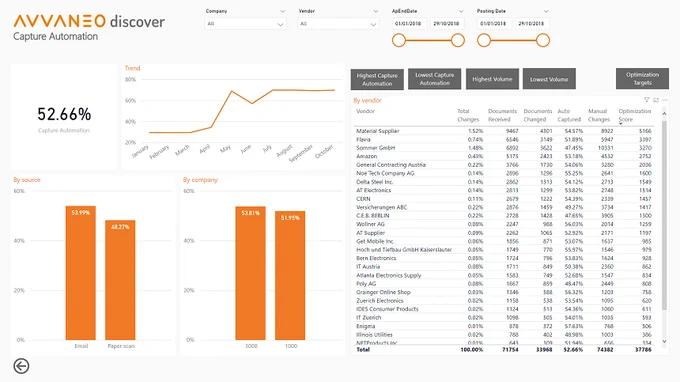Click the Lowest Volume button
Viewport: 680px width, 382px height.
pyautogui.click(x=549, y=79)
